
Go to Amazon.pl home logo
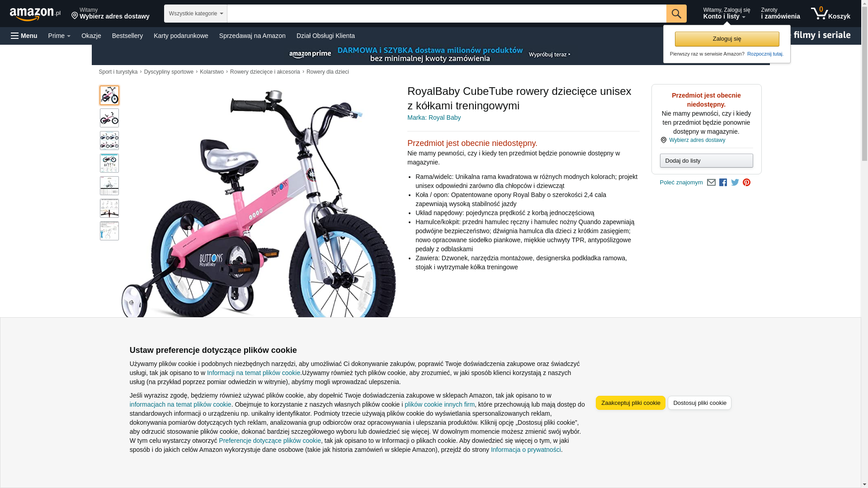[35, 14]
